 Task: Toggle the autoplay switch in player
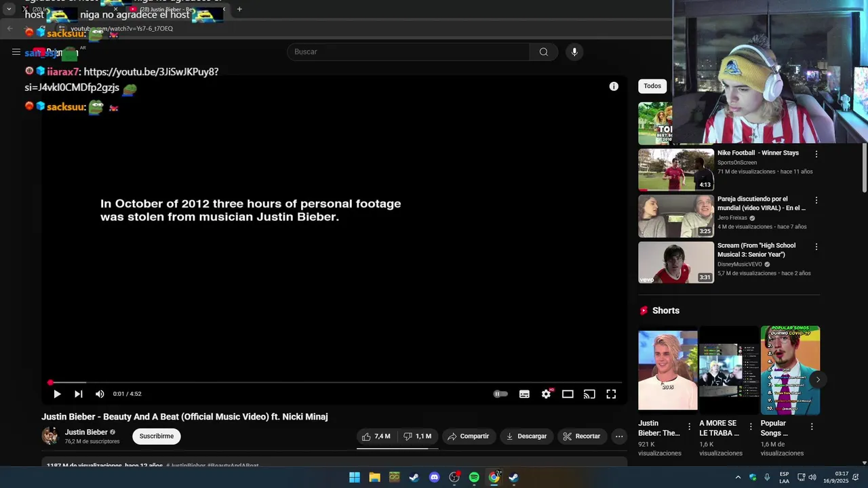[500, 394]
